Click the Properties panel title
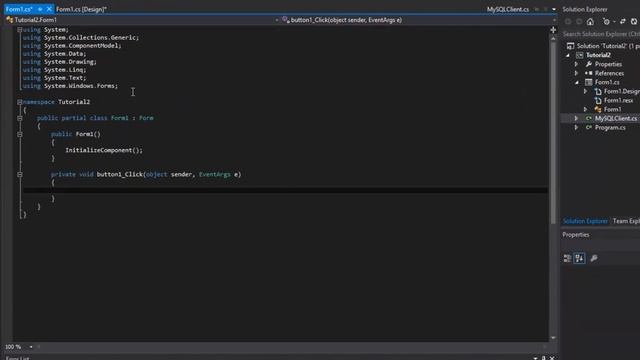The width and height of the screenshot is (640, 360). tap(576, 235)
